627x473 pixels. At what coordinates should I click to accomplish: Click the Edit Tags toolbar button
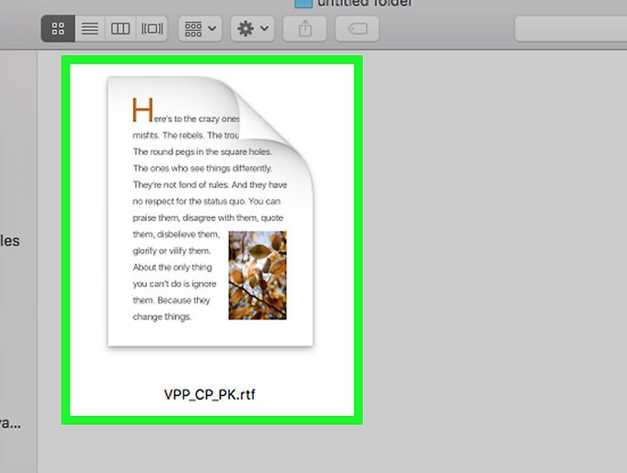pyautogui.click(x=357, y=28)
